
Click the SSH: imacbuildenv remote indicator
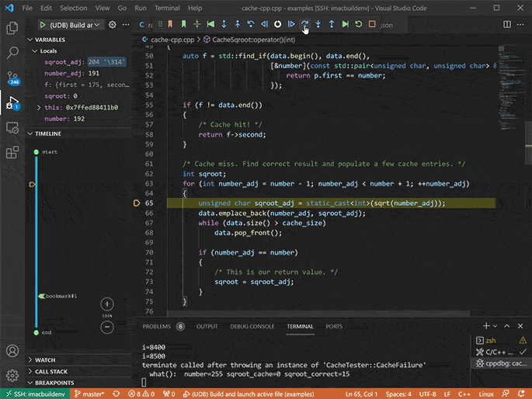[37, 394]
